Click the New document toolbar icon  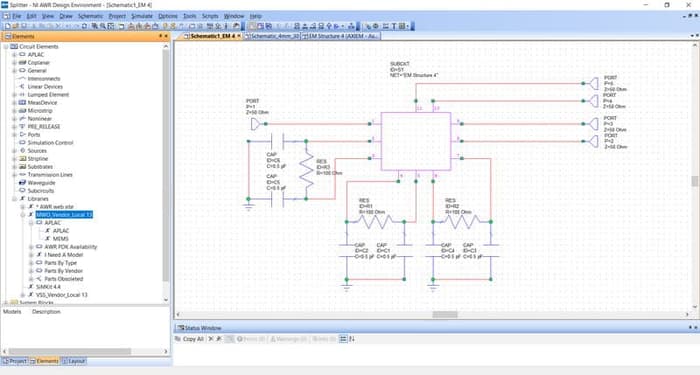tap(8, 26)
